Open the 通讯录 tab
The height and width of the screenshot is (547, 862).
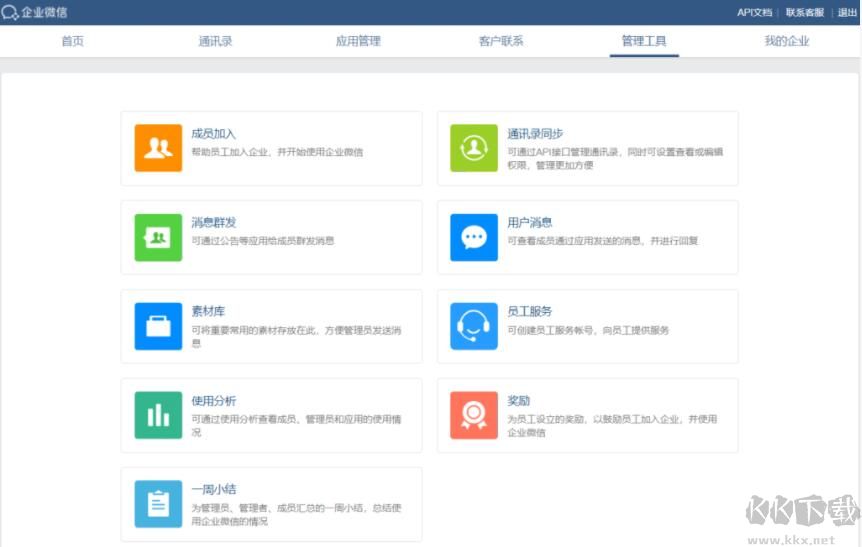215,41
